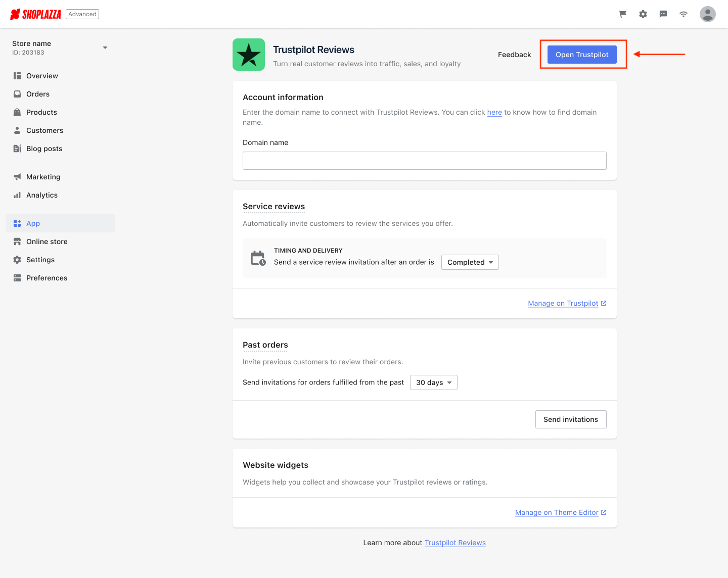Click the Shoplazza logo
Viewport: 728px width, 578px height.
pyautogui.click(x=35, y=14)
